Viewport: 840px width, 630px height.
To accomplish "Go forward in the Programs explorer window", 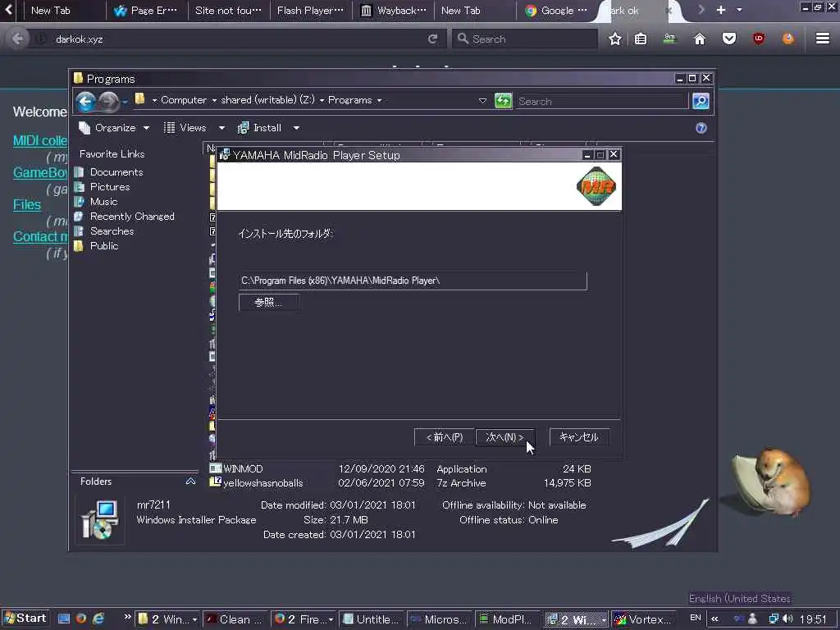I will (109, 101).
